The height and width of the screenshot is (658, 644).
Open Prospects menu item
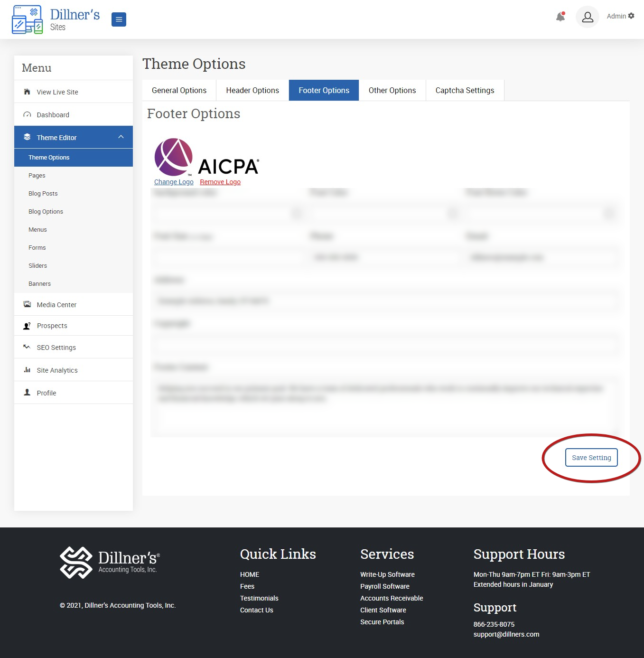coord(74,326)
